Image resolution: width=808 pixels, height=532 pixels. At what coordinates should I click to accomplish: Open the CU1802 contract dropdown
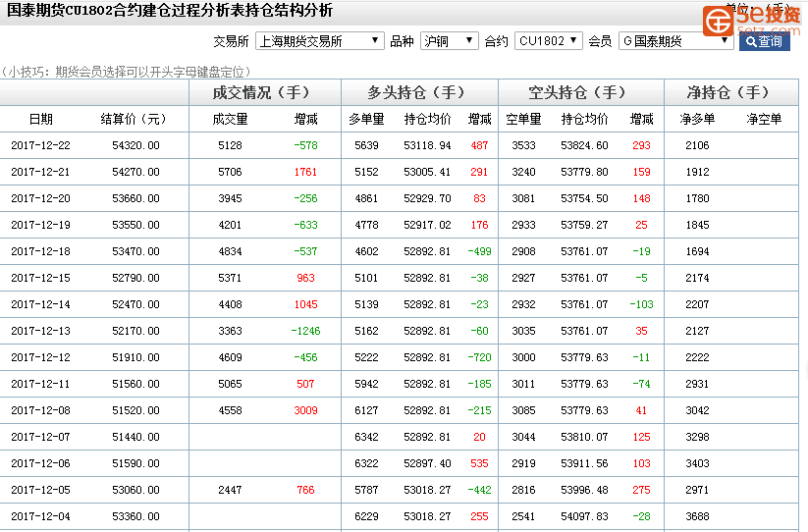click(548, 41)
